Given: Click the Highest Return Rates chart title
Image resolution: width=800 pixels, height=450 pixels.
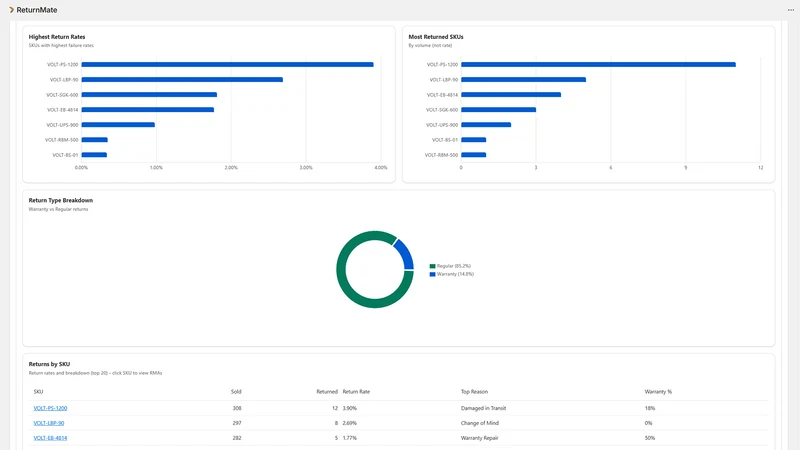Looking at the screenshot, I should [x=57, y=37].
